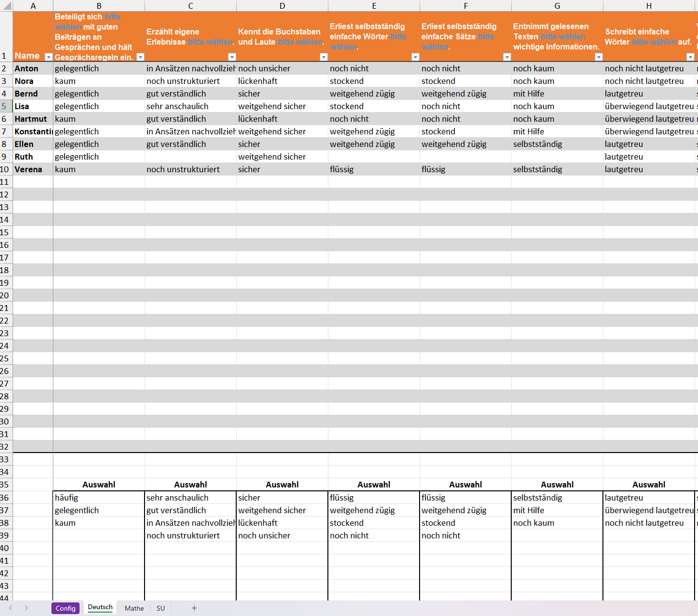Click 'häufig' in the Auswahl list
This screenshot has width=698, height=616.
click(99, 498)
